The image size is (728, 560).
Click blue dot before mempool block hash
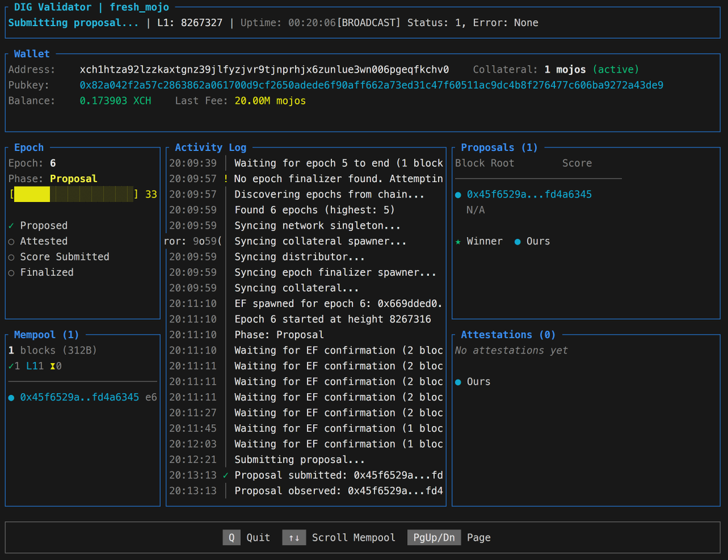(12, 397)
